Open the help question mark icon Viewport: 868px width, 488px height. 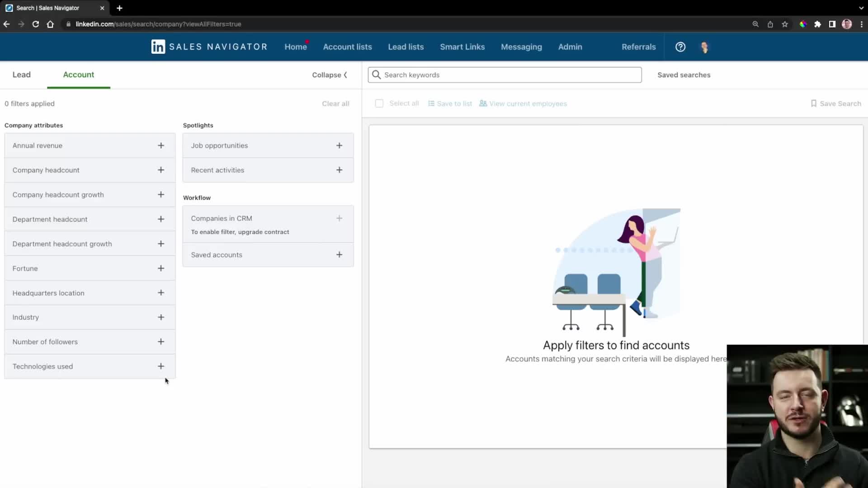click(680, 47)
